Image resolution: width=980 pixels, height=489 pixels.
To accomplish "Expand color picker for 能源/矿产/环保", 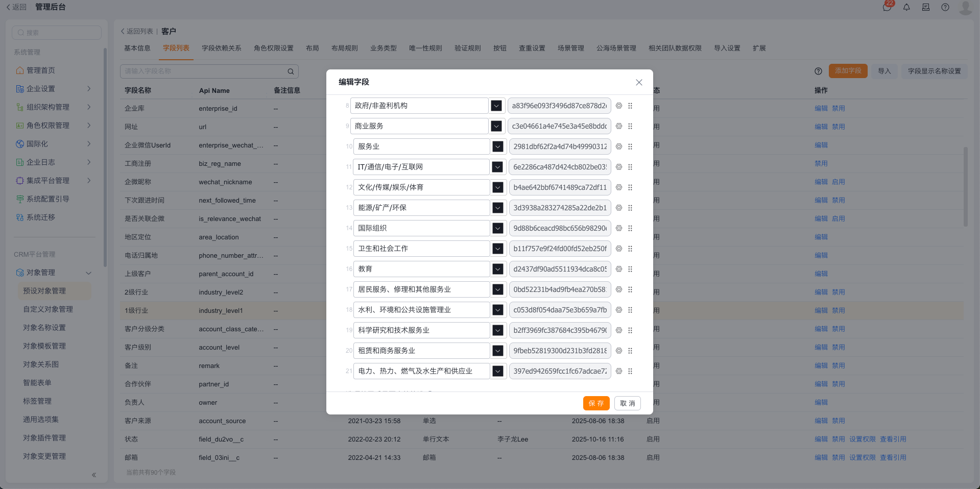I will point(497,208).
